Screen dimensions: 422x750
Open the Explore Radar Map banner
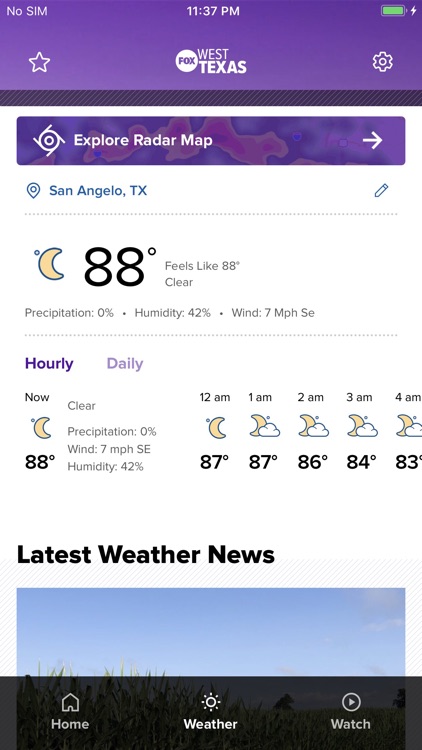coord(211,141)
